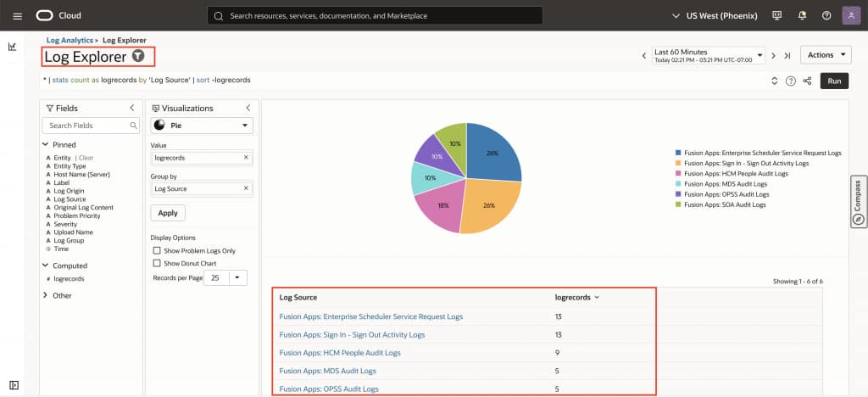Clear the Entity pinned field
Screen dimensions: 868x397
pyautogui.click(x=86, y=158)
